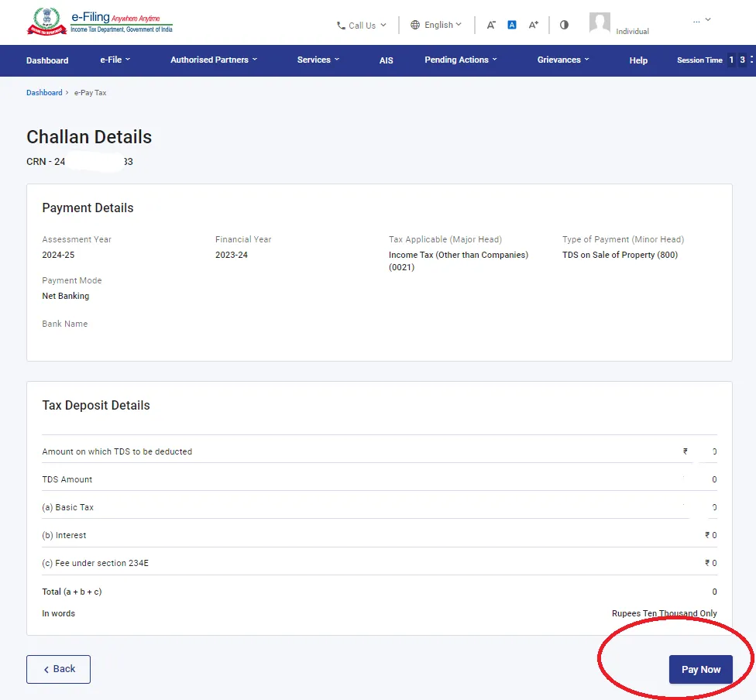
Task: Click the globe language icon
Action: [414, 25]
